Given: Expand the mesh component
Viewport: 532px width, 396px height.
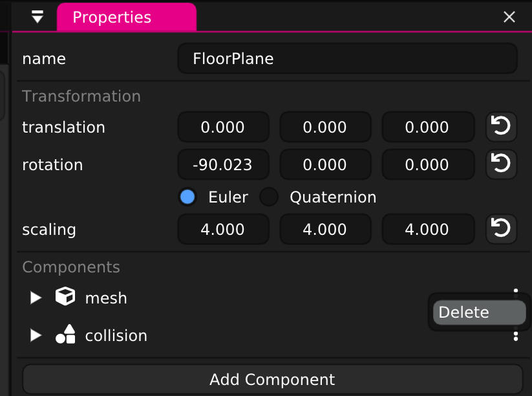Looking at the screenshot, I should 36,298.
